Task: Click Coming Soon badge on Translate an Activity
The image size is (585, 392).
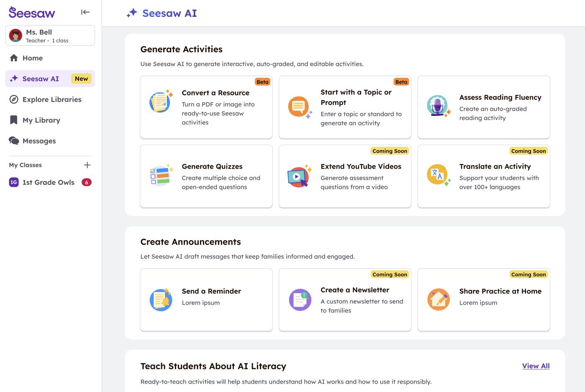Action: click(x=529, y=151)
